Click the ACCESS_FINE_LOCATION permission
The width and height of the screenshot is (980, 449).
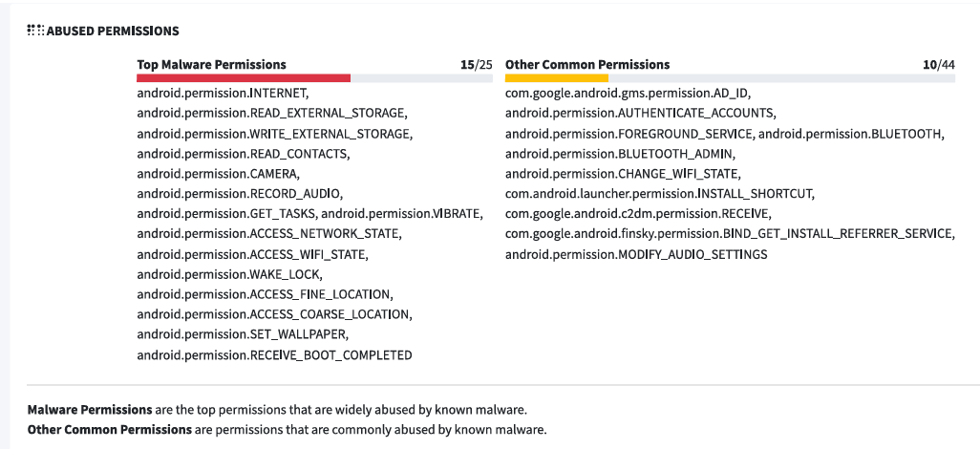tap(265, 294)
